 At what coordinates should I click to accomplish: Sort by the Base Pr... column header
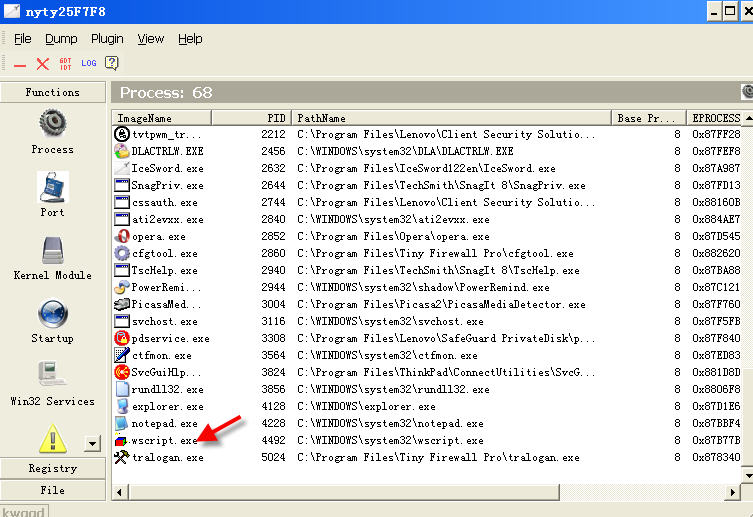tap(649, 118)
